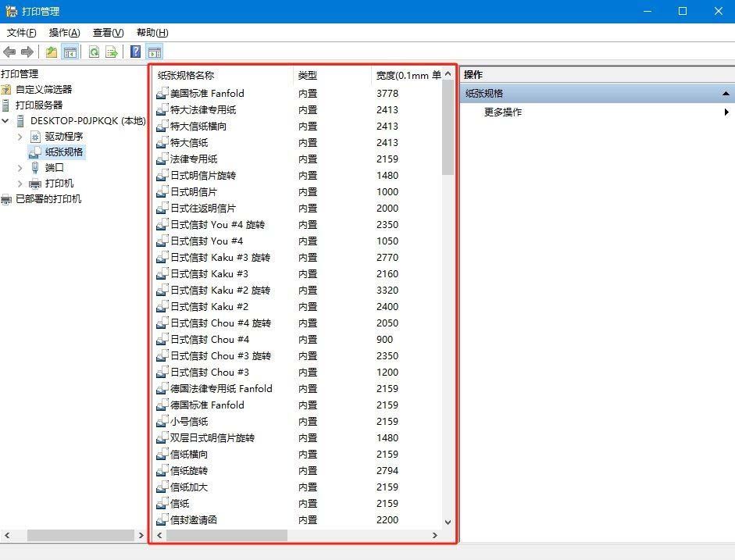This screenshot has width=735, height=560.
Task: Collapse the 纸张规格 actions section header
Action: pyautogui.click(x=726, y=93)
